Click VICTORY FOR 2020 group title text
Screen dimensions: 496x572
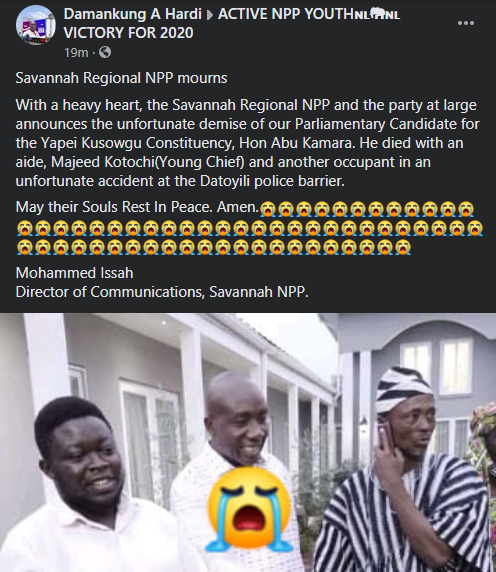pos(128,33)
